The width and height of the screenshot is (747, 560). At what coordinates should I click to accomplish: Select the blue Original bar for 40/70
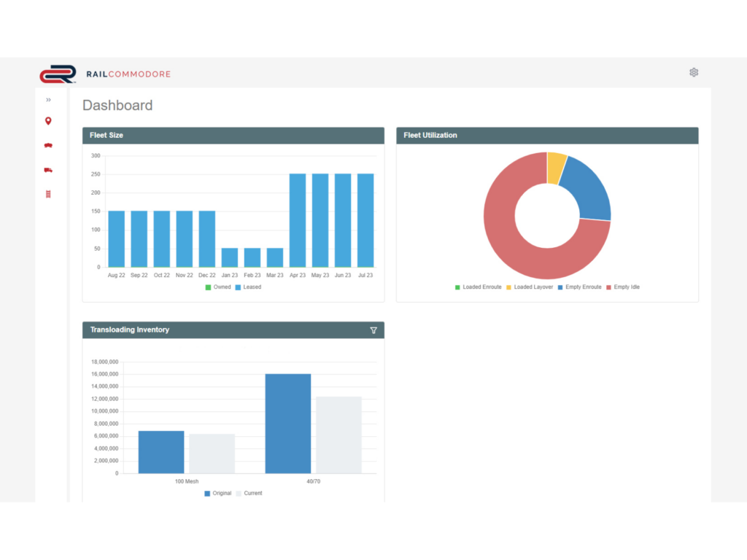[x=287, y=424]
